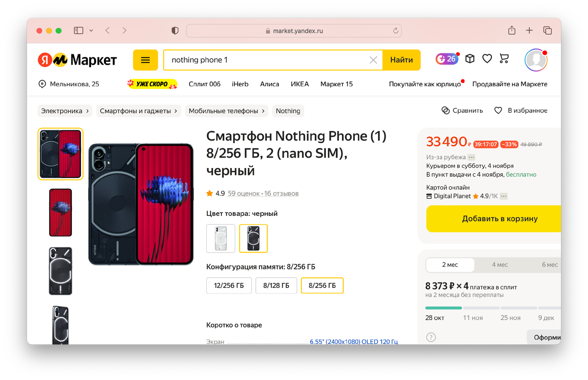This screenshot has width=588, height=380.
Task: Toggle Сравнить to compare this product
Action: (462, 111)
